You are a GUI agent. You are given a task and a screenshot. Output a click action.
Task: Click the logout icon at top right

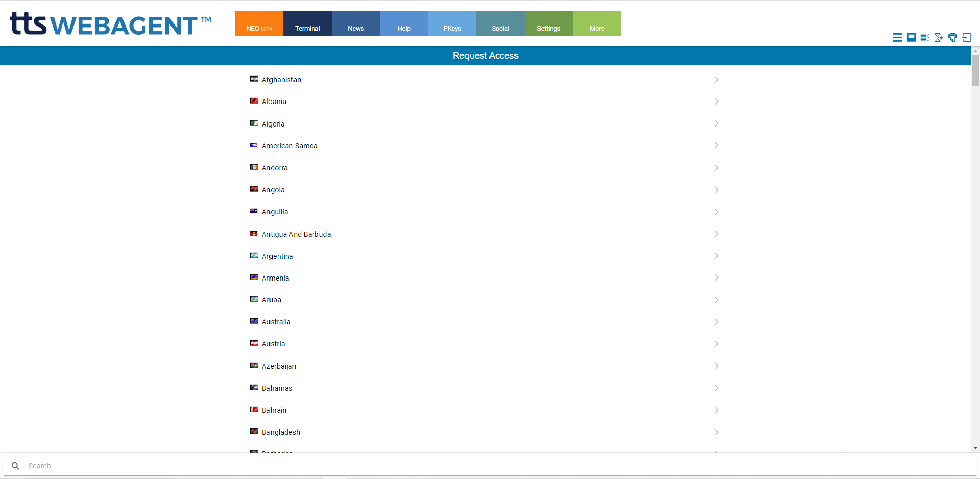click(x=967, y=37)
